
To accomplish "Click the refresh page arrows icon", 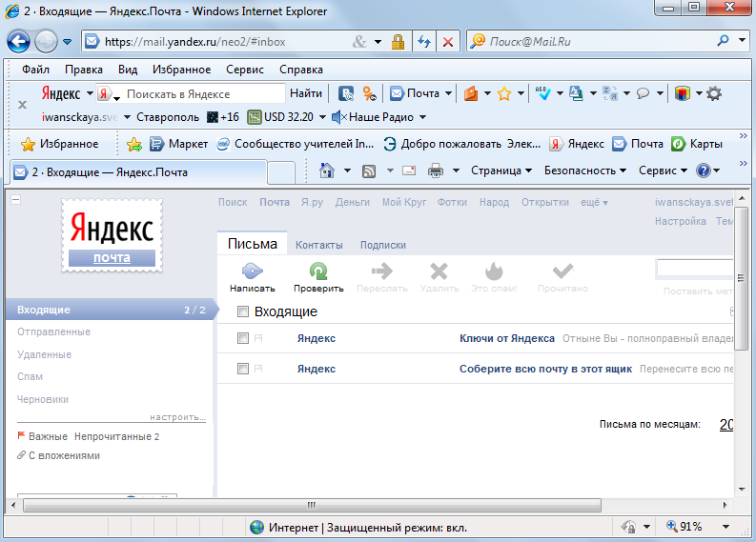I will coord(424,42).
